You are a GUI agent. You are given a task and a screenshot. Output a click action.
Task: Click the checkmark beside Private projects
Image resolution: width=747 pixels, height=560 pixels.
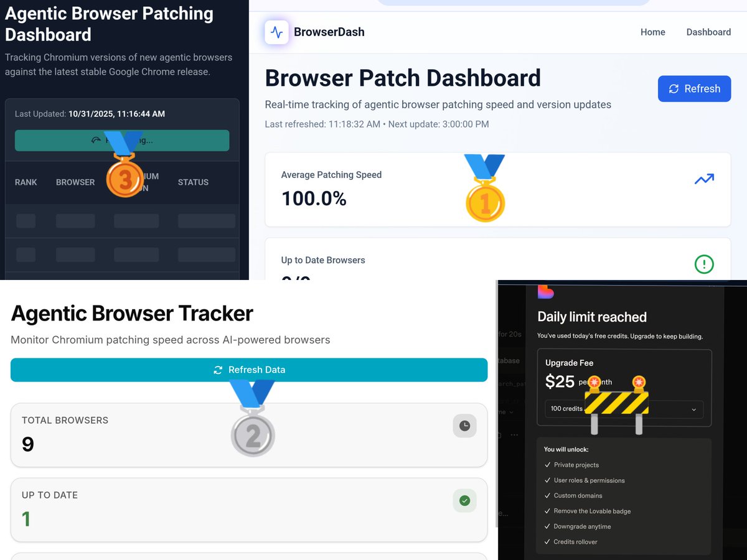548,465
